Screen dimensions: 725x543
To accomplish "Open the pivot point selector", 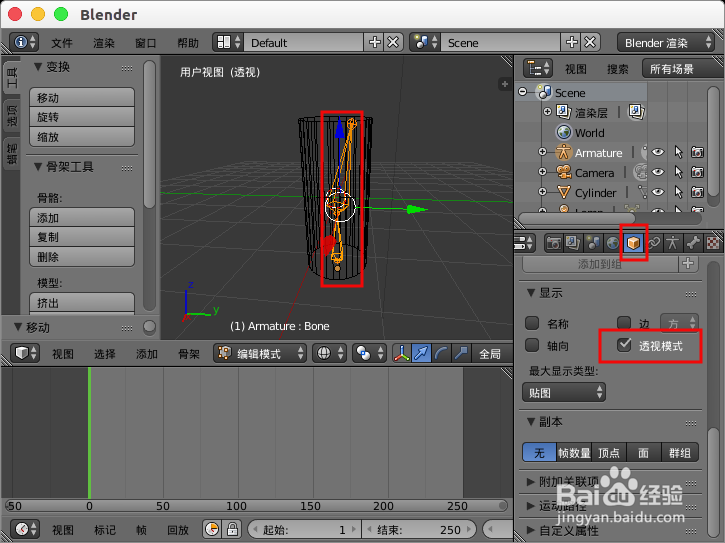I will pyautogui.click(x=369, y=354).
